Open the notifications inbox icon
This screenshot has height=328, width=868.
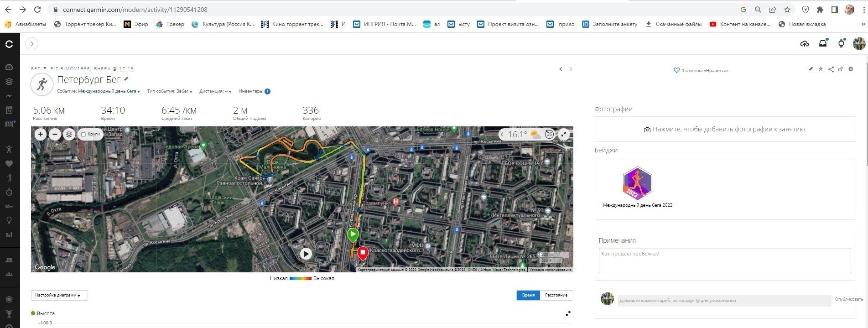(x=823, y=43)
